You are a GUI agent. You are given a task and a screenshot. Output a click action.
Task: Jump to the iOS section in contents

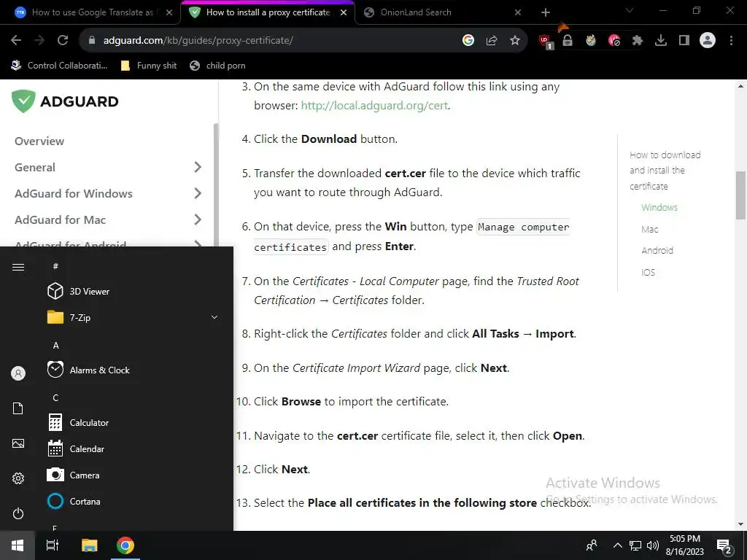pos(648,273)
